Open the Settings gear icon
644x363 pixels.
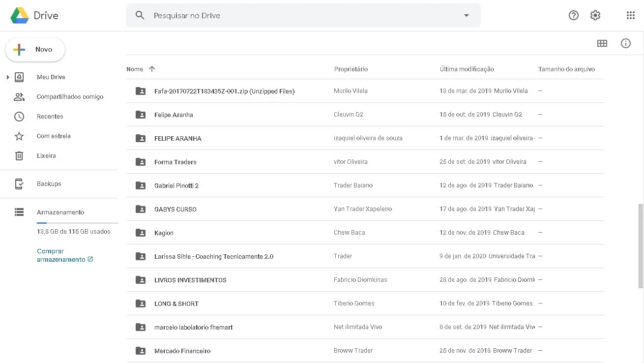pos(595,15)
